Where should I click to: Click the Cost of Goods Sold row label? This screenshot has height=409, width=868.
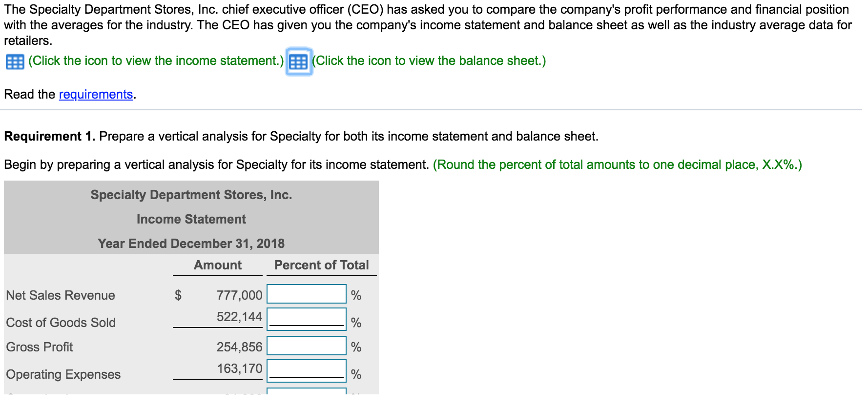(61, 323)
